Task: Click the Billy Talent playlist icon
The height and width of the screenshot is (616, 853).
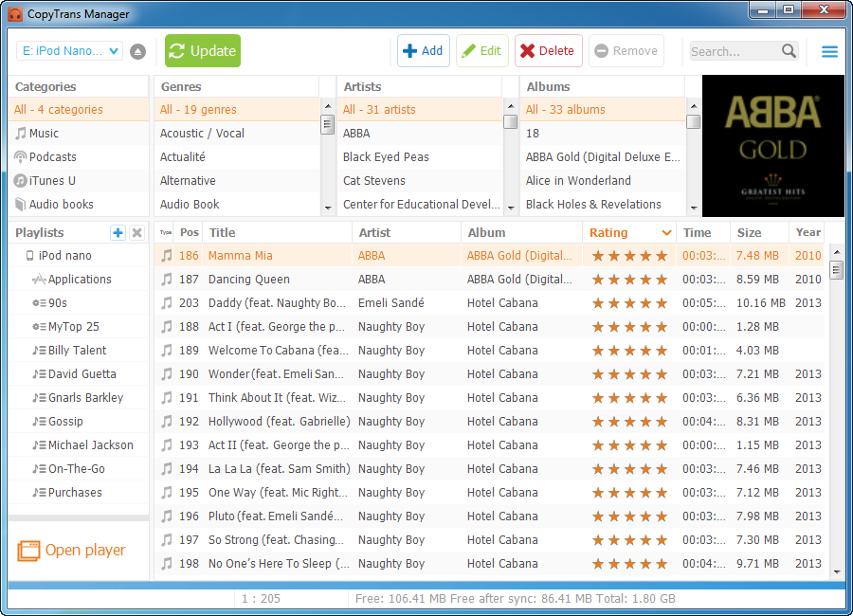Action: [x=39, y=351]
